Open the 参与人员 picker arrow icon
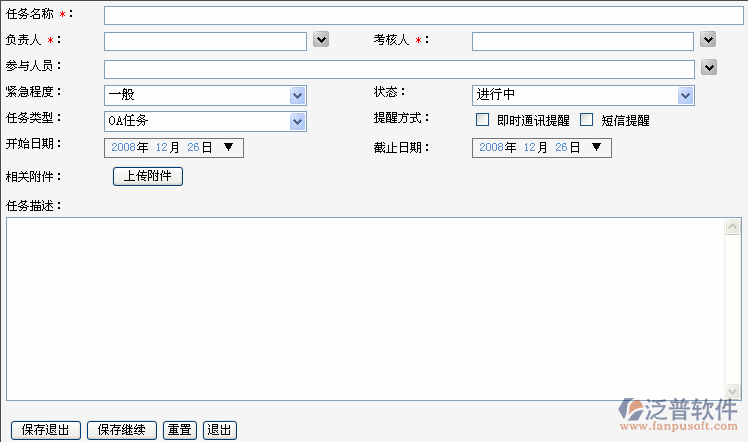 tap(708, 67)
